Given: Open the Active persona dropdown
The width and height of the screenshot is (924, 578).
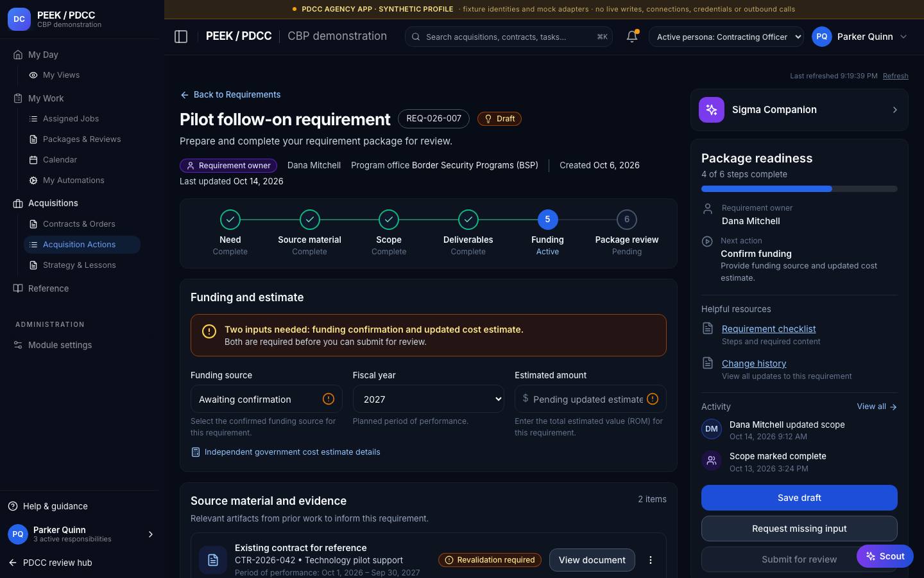Looking at the screenshot, I should [x=726, y=37].
